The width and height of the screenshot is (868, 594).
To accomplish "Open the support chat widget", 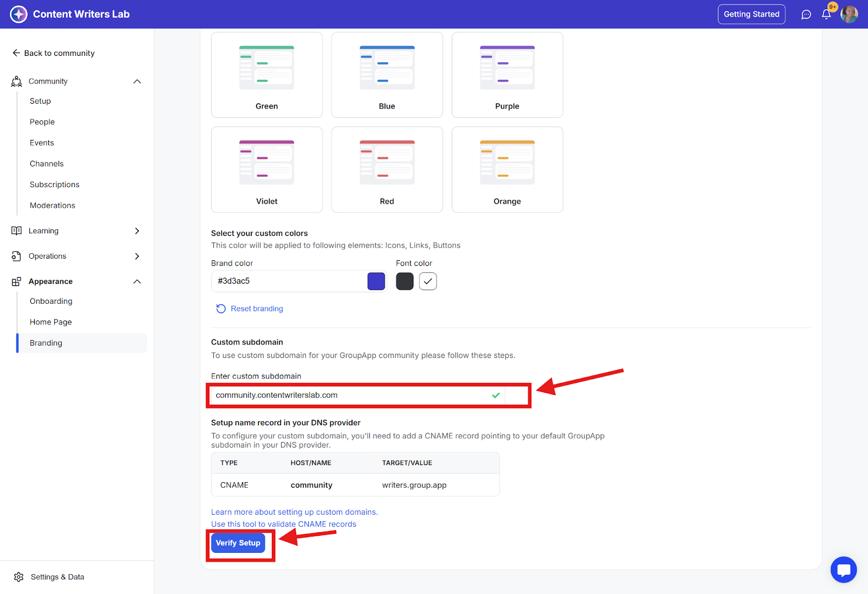I will 844,570.
